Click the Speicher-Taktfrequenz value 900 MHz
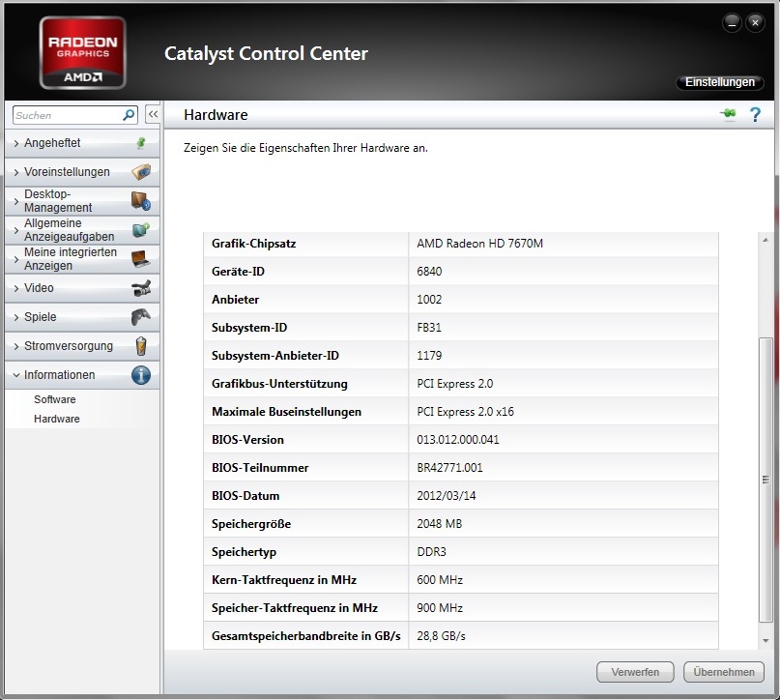The height and width of the screenshot is (700, 780). (440, 608)
